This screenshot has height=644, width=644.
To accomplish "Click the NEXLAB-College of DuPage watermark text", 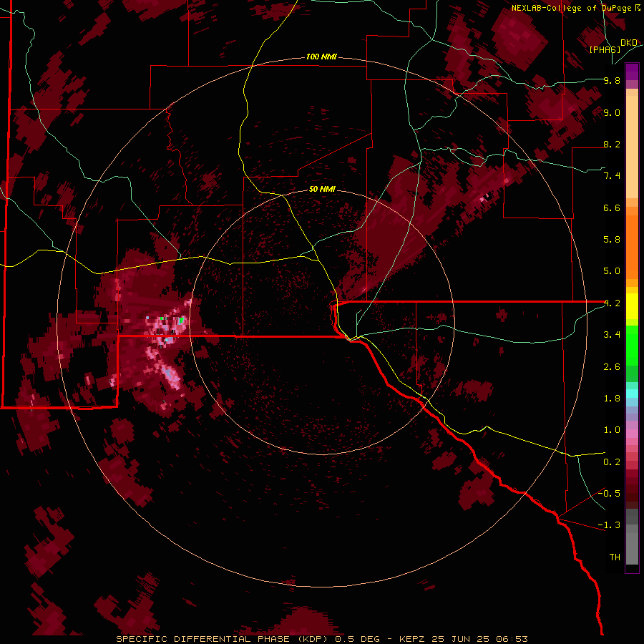I will point(572,8).
